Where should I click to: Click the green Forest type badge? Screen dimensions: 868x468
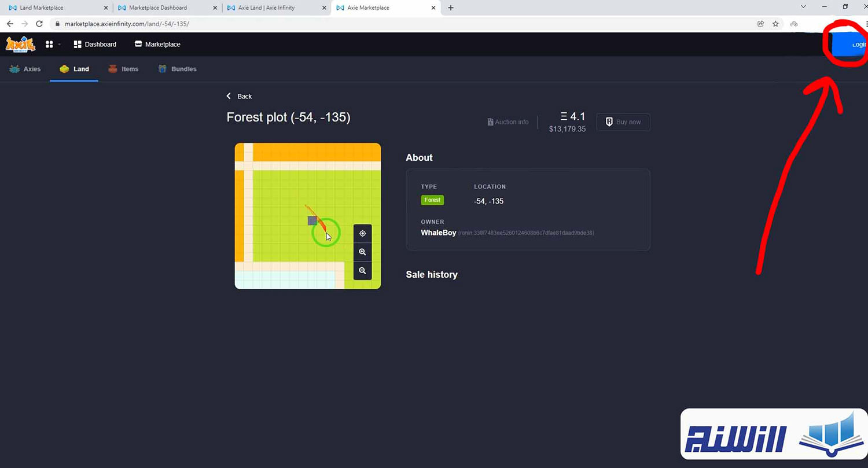pos(432,200)
